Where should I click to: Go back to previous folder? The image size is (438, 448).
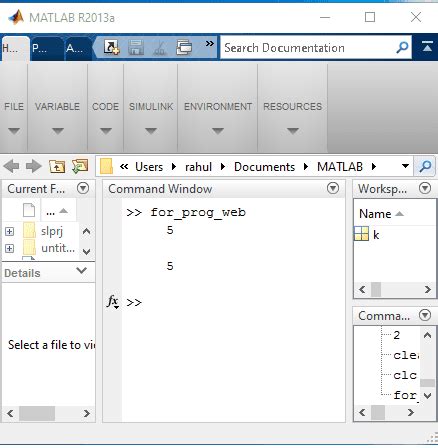[11, 166]
